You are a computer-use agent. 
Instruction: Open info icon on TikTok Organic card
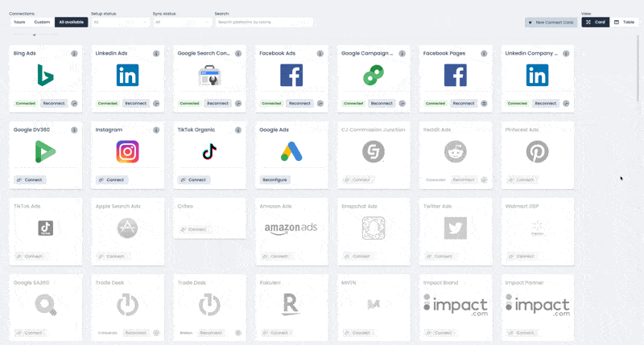(x=238, y=130)
